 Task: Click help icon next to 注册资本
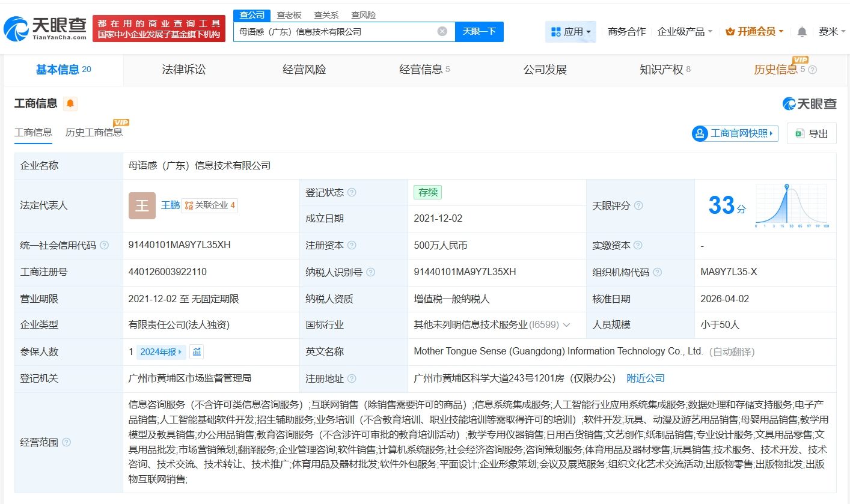352,245
